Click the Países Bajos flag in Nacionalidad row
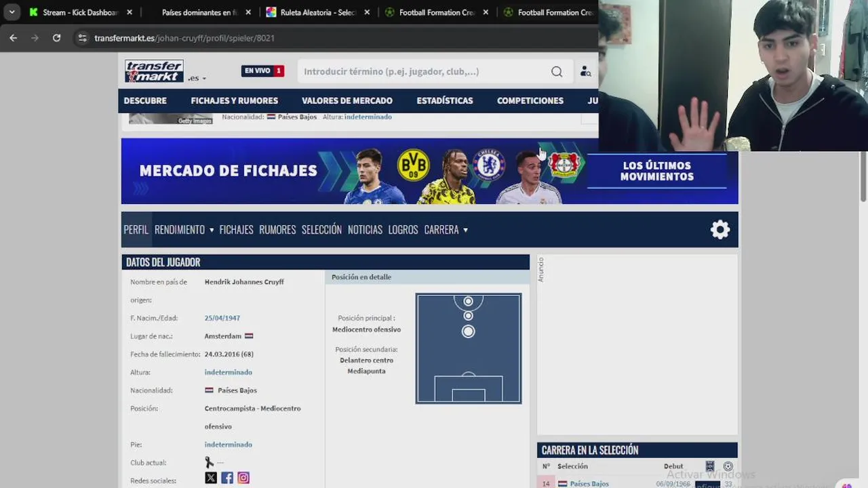 point(209,390)
